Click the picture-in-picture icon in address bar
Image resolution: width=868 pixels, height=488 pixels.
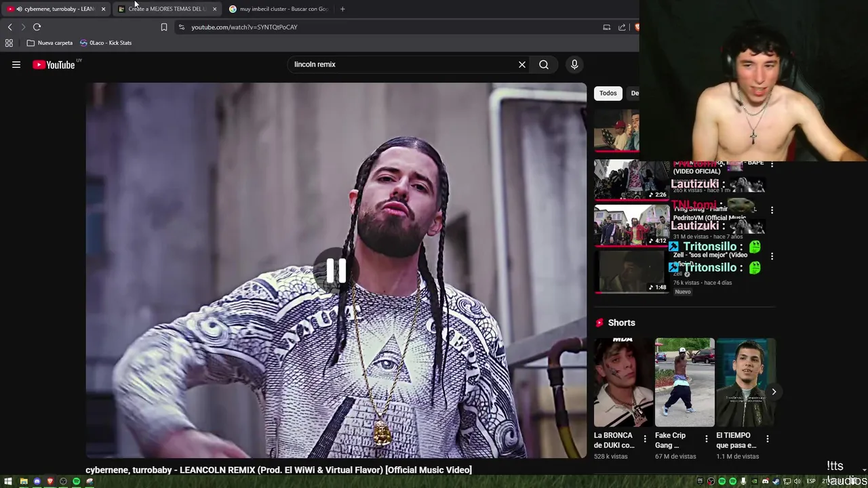(x=607, y=27)
